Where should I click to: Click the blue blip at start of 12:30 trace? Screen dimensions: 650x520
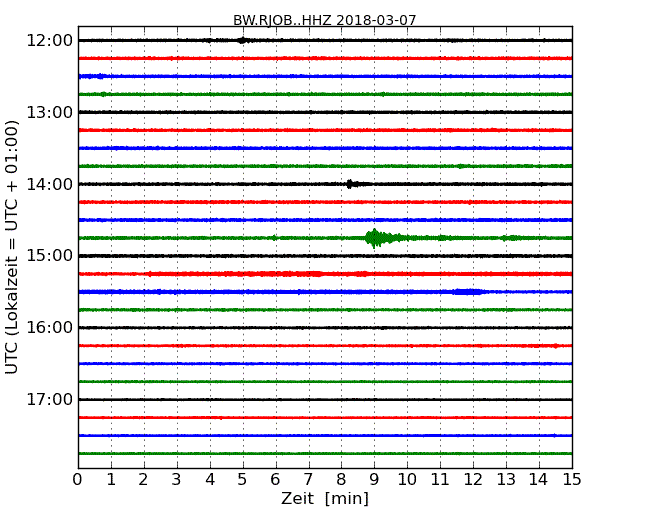(93, 76)
